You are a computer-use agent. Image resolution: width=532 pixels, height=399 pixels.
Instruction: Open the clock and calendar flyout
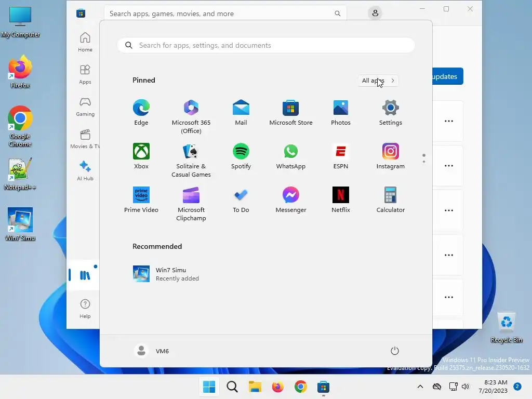tap(493, 387)
